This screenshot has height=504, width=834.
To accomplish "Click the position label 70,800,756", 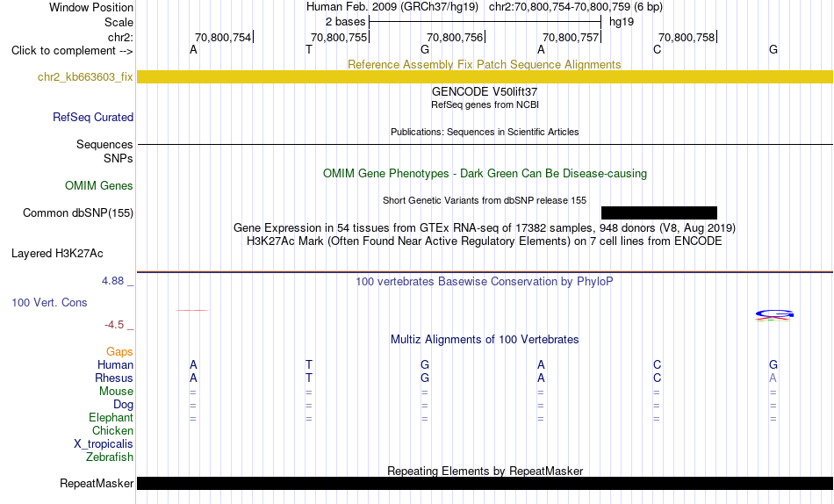I will coord(455,37).
